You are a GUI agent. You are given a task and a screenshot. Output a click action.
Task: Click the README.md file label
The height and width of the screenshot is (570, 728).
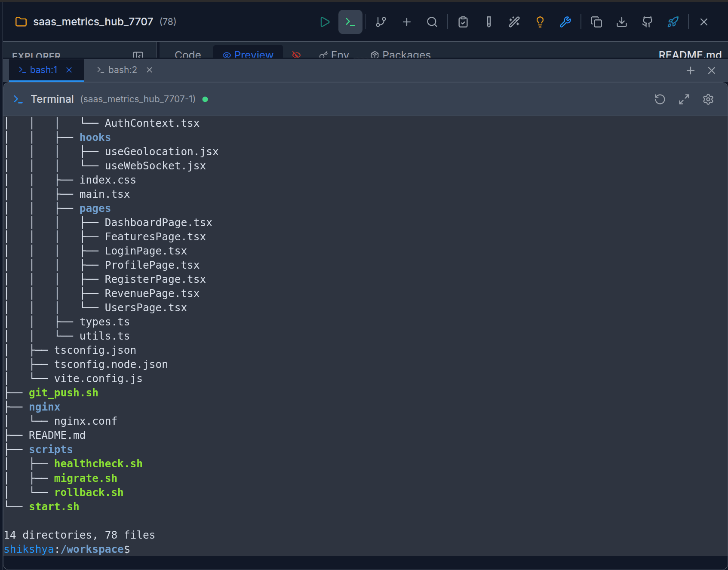click(x=690, y=55)
